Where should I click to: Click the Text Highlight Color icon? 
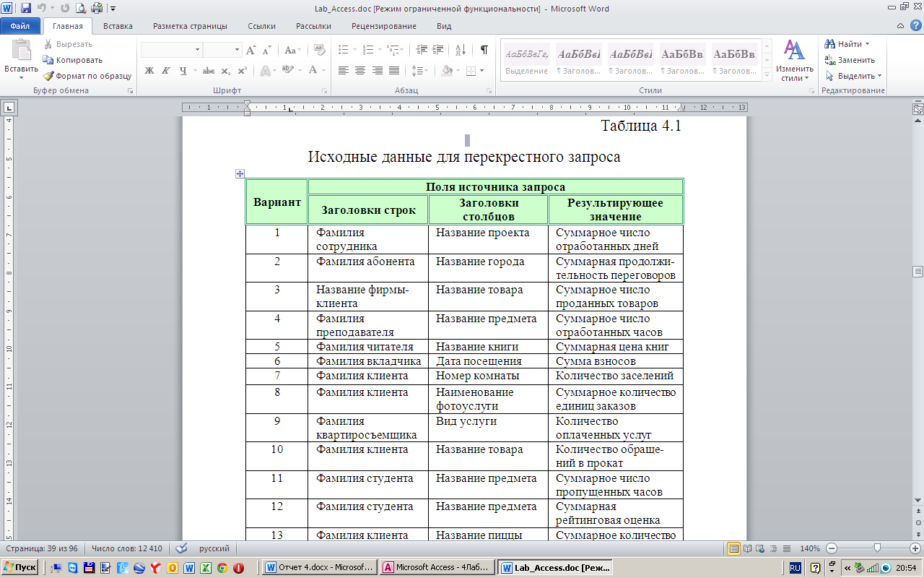tap(288, 71)
